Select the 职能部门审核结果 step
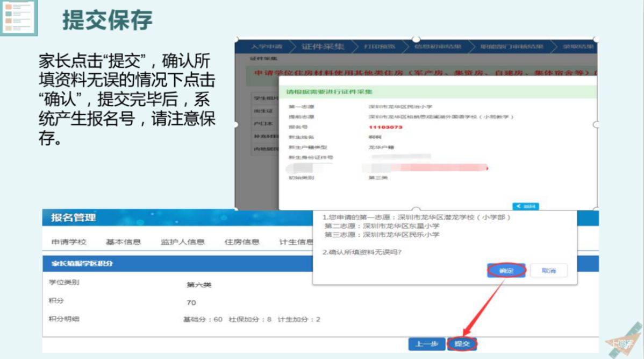644x359 pixels. [512, 46]
